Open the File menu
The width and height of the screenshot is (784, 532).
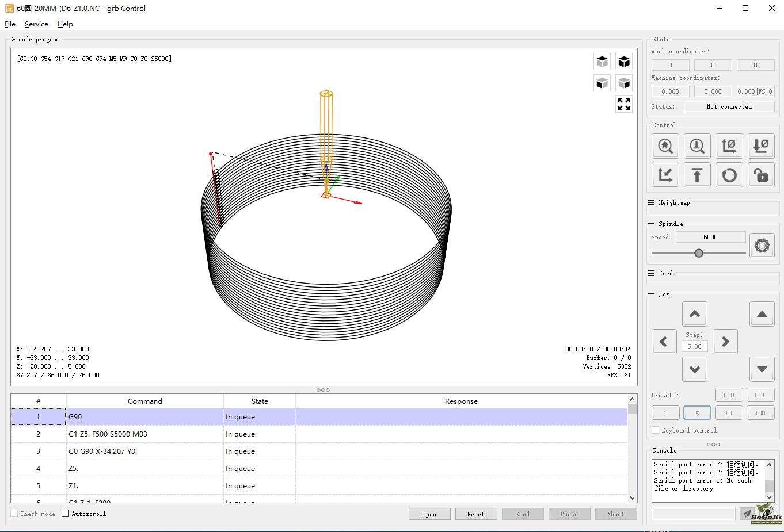[x=10, y=24]
